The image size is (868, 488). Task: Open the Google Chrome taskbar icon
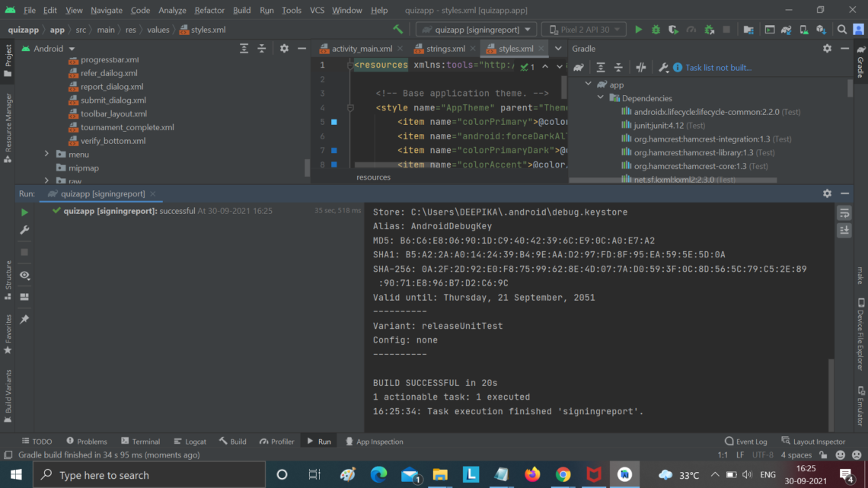563,475
